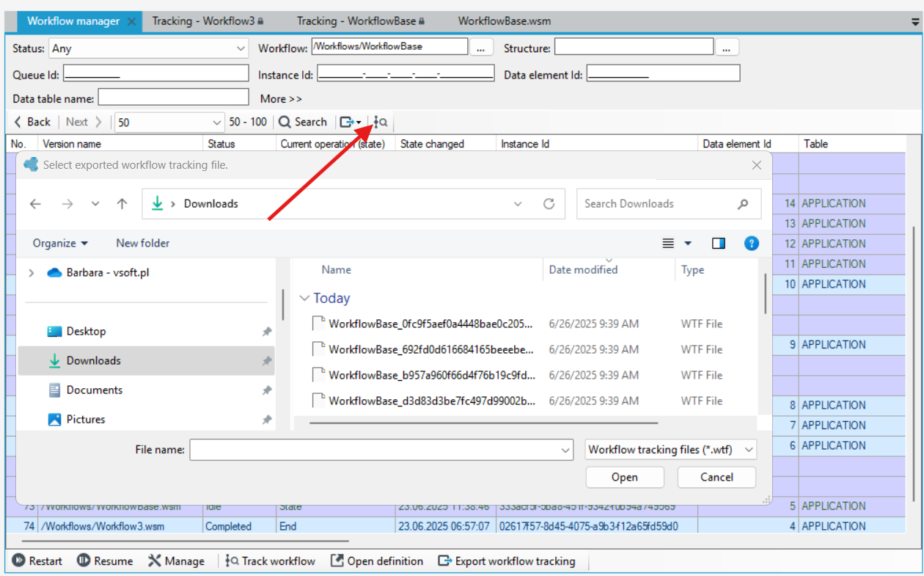Image resolution: width=924 pixels, height=576 pixels.
Task: Open the Status dropdown showing Any
Action: coord(149,48)
